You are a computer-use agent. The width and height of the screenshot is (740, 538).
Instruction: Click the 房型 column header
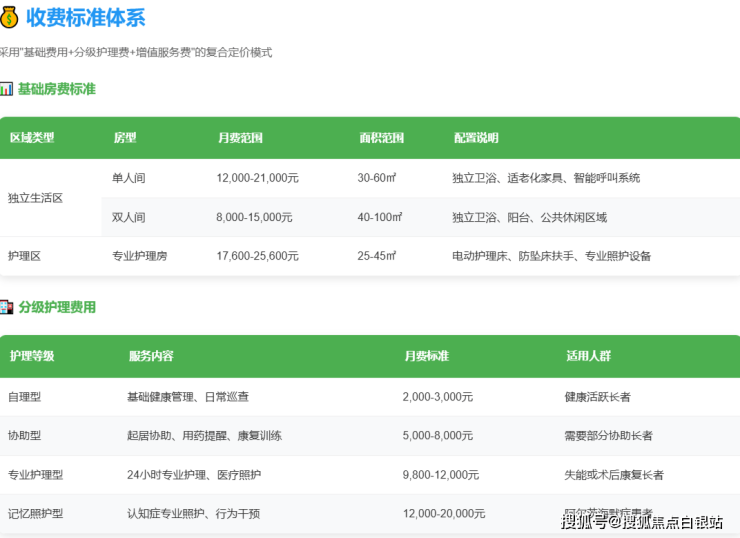click(x=124, y=138)
